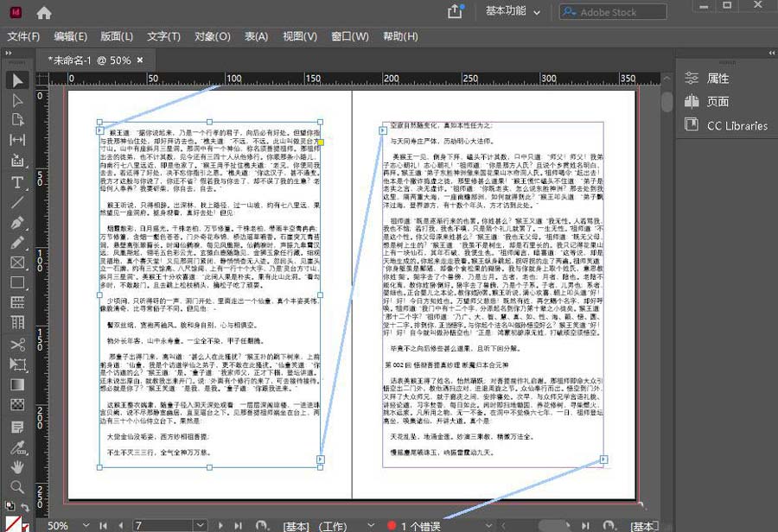Click the yellow square on left frame
This screenshot has width=778, height=532.
(321, 142)
